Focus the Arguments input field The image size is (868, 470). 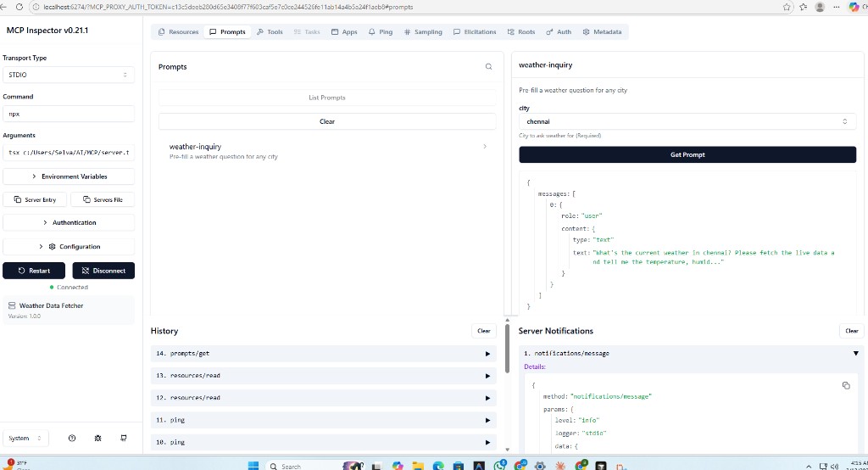69,153
